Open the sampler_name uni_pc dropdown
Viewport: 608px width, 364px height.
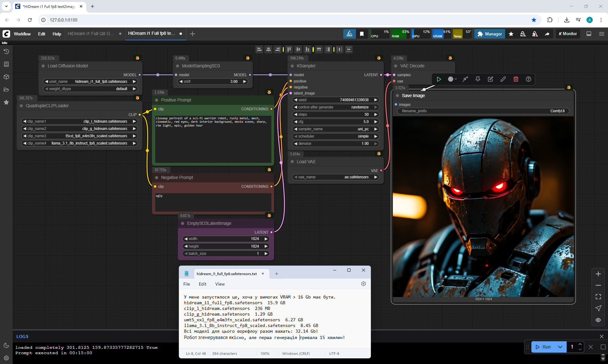(x=335, y=129)
